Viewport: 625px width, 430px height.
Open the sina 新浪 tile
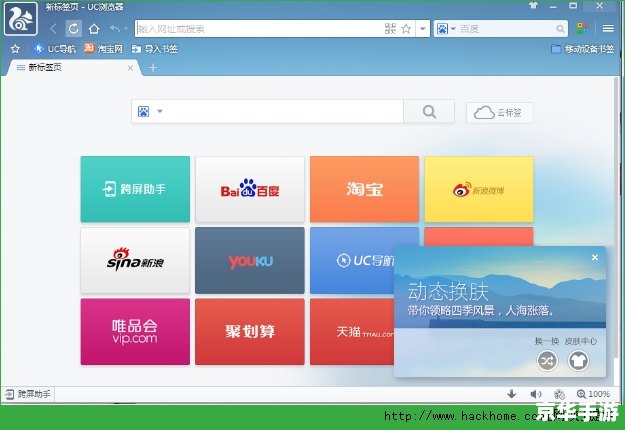click(135, 260)
